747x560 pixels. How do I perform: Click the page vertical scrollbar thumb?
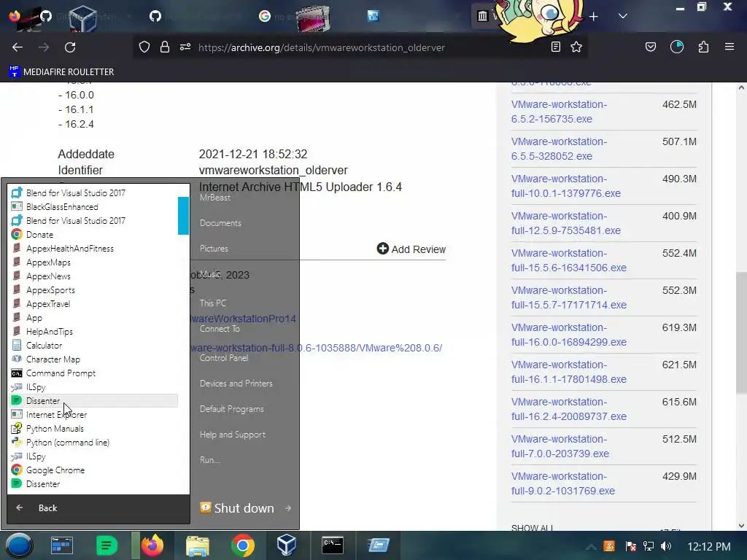coord(741,332)
